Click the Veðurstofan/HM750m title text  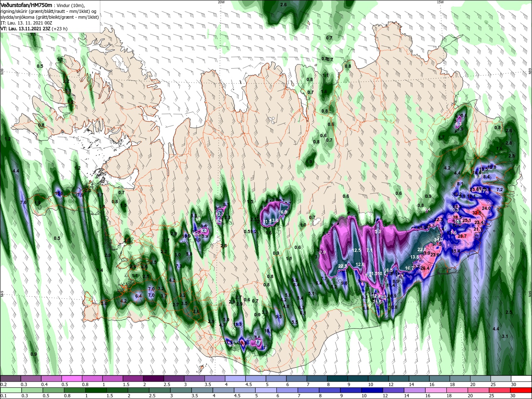click(x=26, y=5)
